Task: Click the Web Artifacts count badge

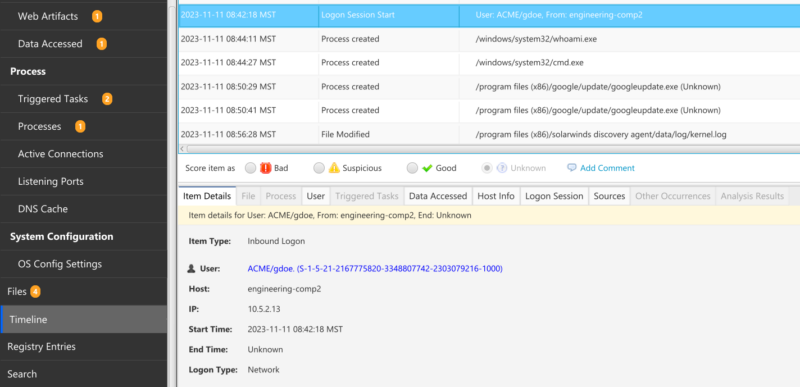Action: coord(97,16)
